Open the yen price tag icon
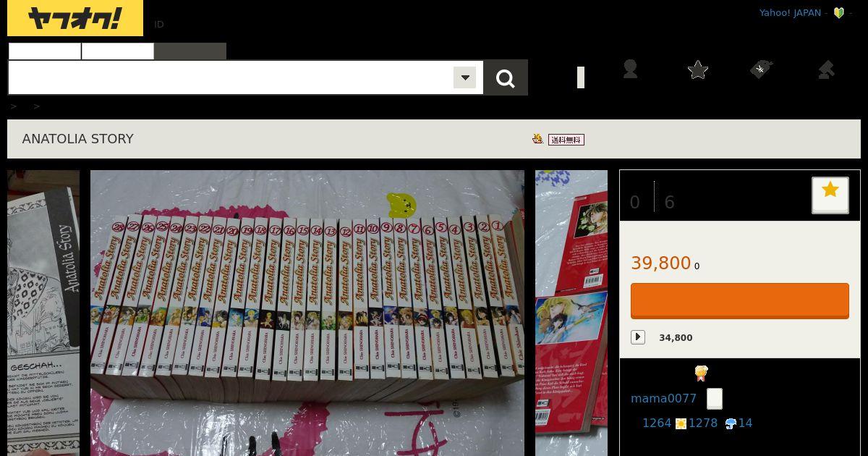This screenshot has width=868, height=456. click(x=761, y=69)
